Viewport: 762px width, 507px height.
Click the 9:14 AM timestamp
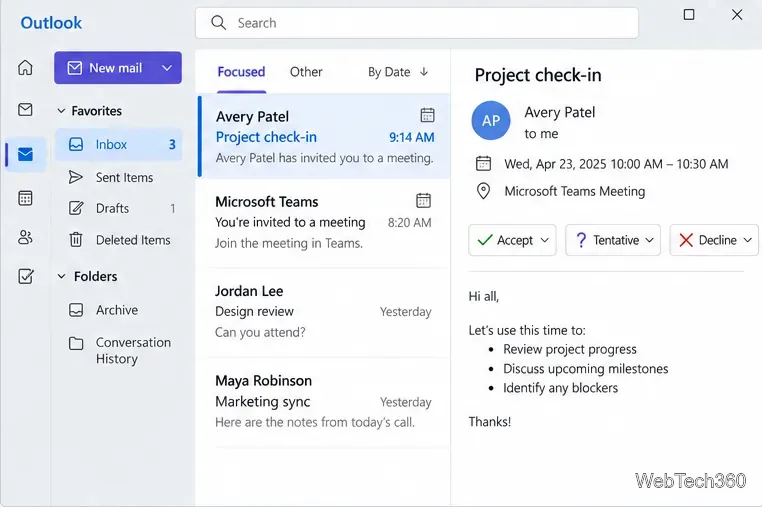coord(412,138)
